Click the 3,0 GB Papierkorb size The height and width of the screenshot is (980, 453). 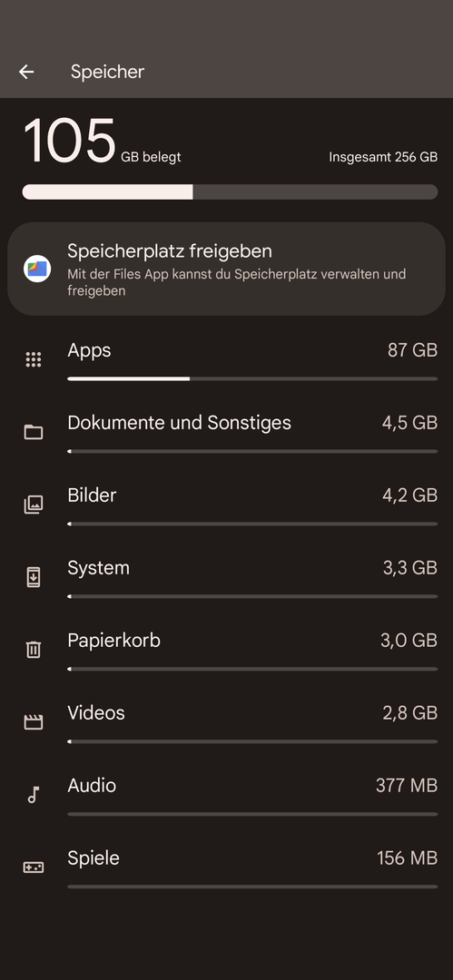pos(409,641)
